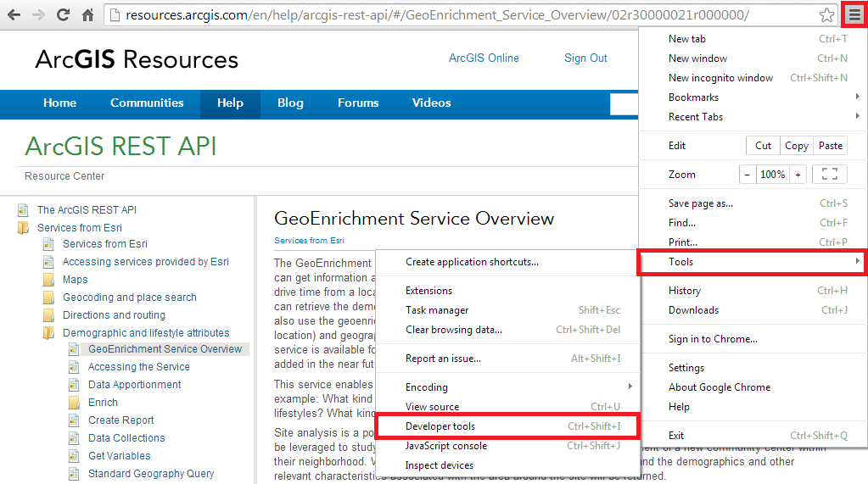868x484 pixels.
Task: Click the page icon beside Standard Geography Query
Action: tap(74, 474)
